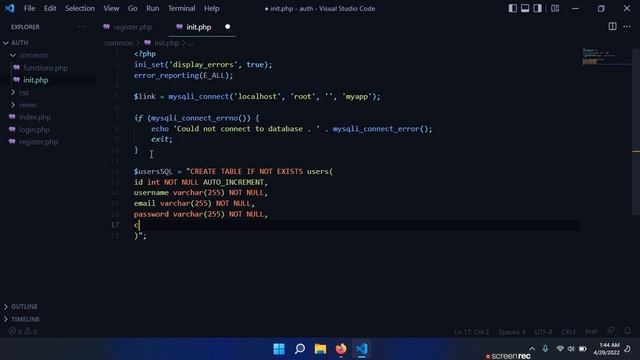Image resolution: width=640 pixels, height=360 pixels.
Task: Open login.php from the explorer
Action: tap(34, 130)
